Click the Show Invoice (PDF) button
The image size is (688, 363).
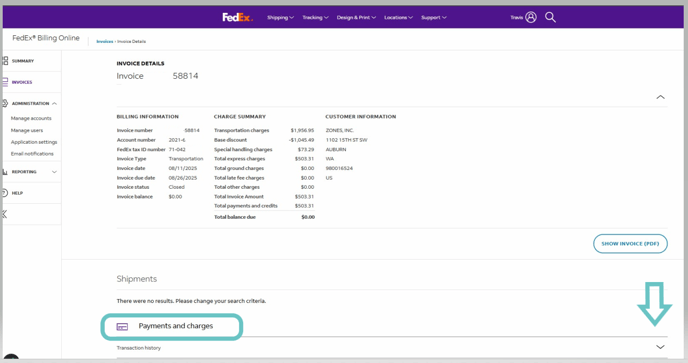click(630, 244)
